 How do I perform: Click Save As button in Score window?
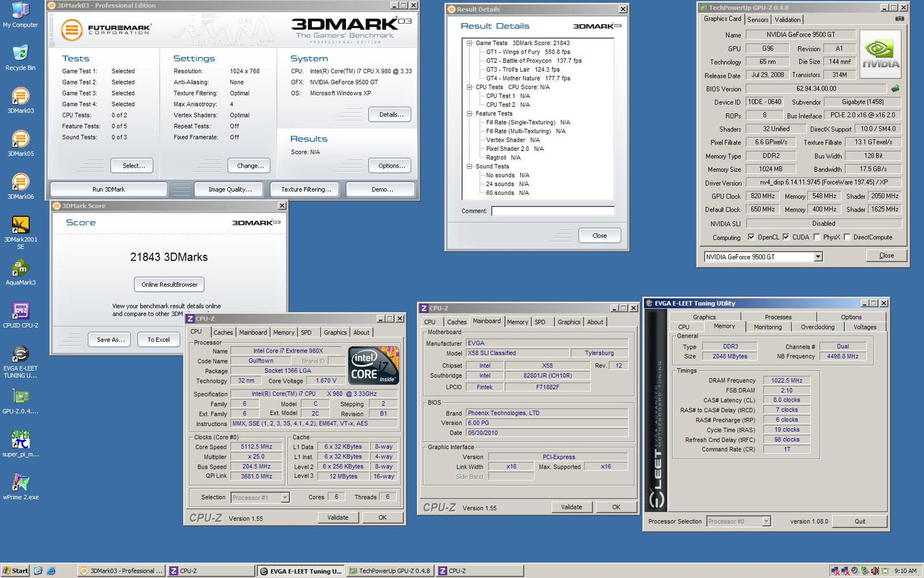coord(110,339)
